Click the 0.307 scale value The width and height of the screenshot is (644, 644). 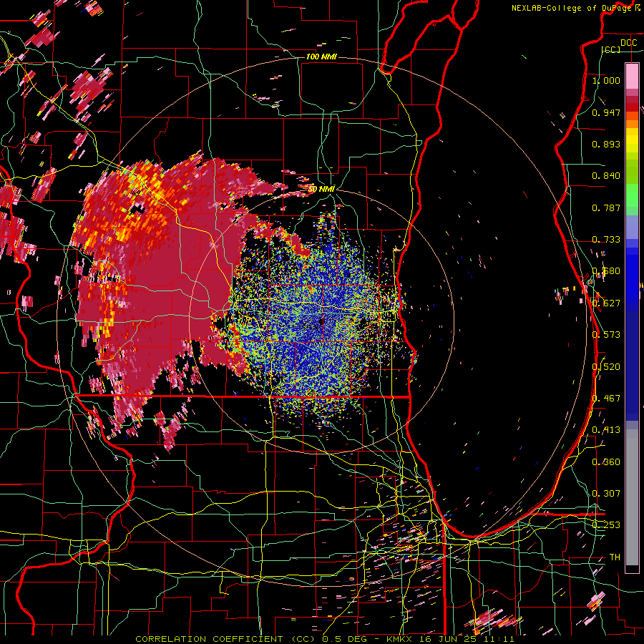point(606,493)
